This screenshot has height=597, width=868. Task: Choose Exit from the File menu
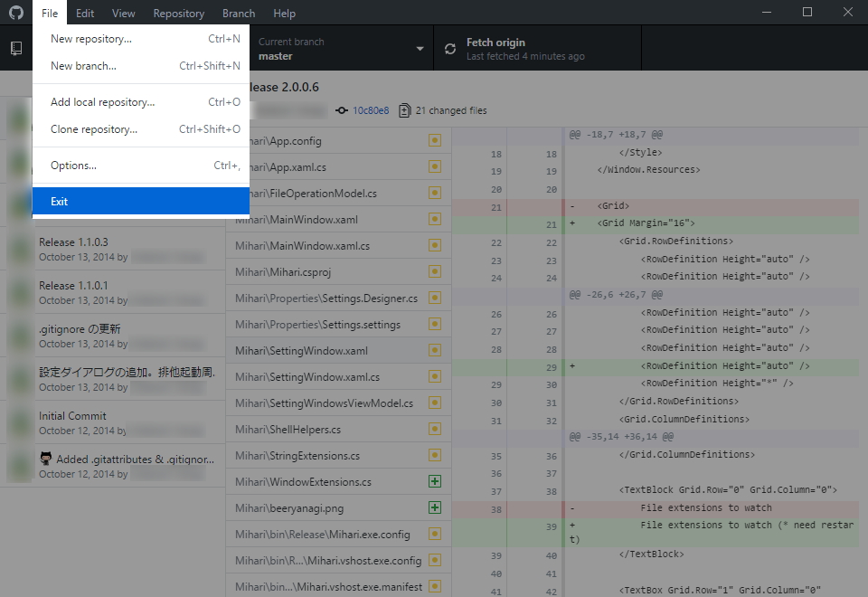[59, 201]
